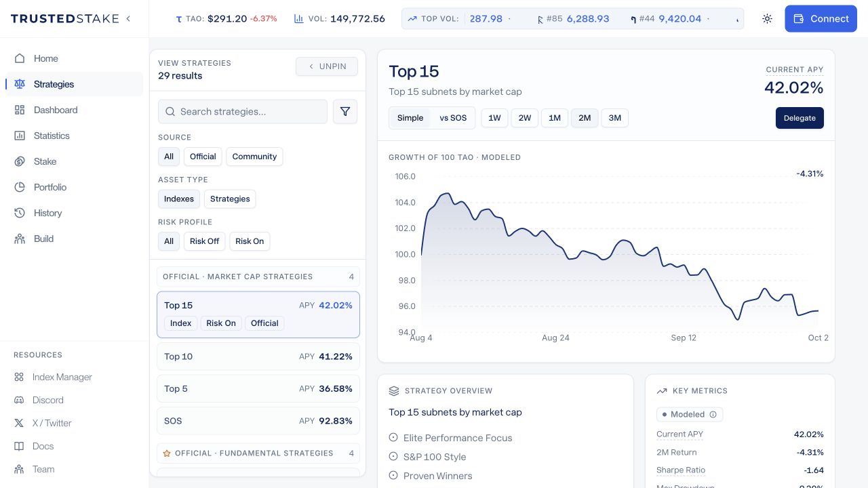Open the SOS strategy row

point(258,421)
